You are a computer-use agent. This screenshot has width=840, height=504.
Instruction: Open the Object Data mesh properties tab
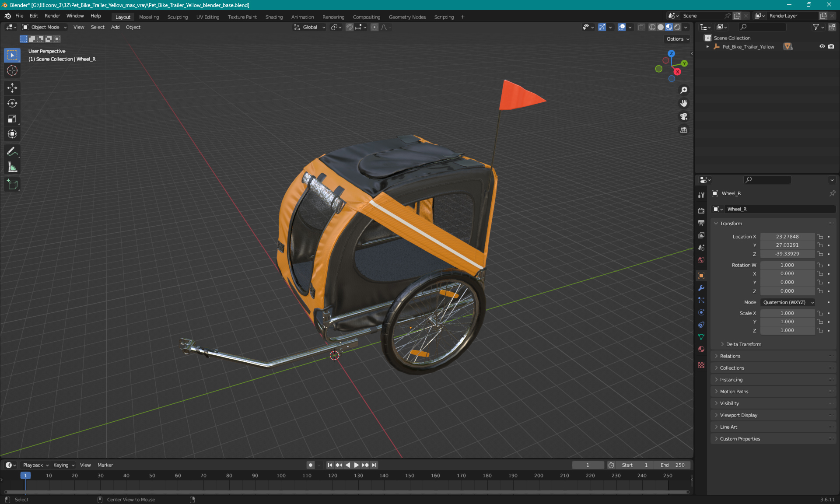pos(701,337)
